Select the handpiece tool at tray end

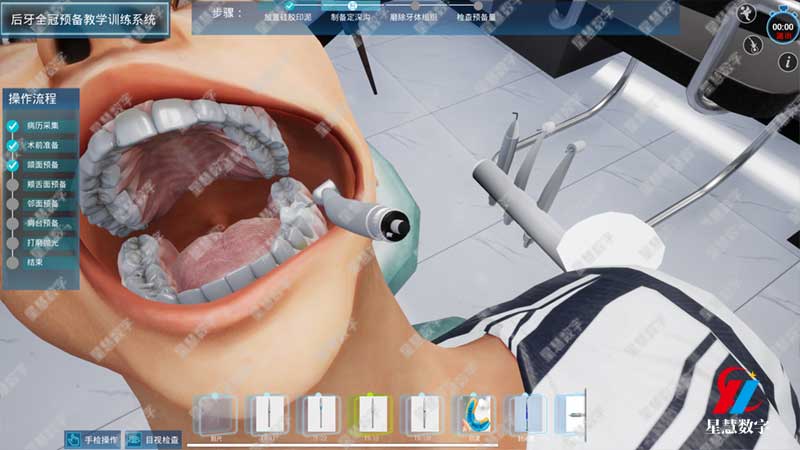(x=572, y=415)
